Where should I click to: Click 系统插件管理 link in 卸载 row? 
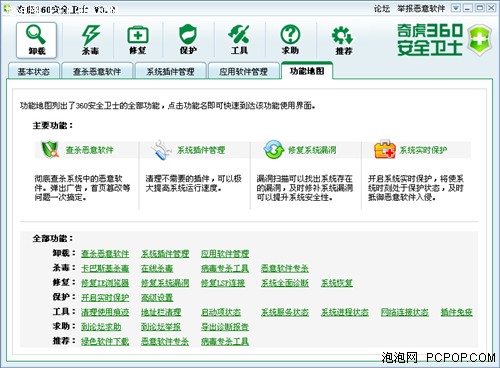click(x=165, y=254)
